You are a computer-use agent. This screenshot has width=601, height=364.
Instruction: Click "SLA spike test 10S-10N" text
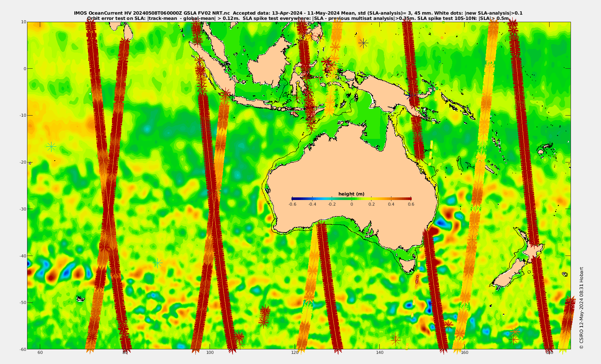(x=447, y=18)
